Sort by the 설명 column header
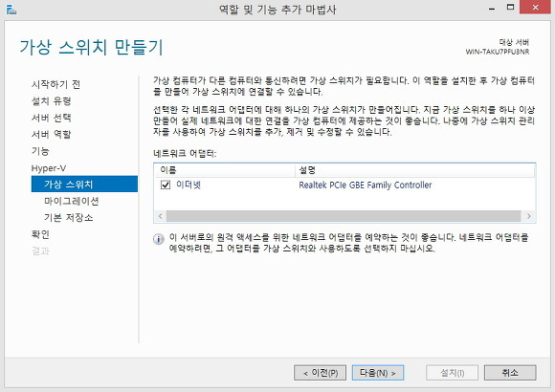This screenshot has height=392, width=555. [x=415, y=170]
